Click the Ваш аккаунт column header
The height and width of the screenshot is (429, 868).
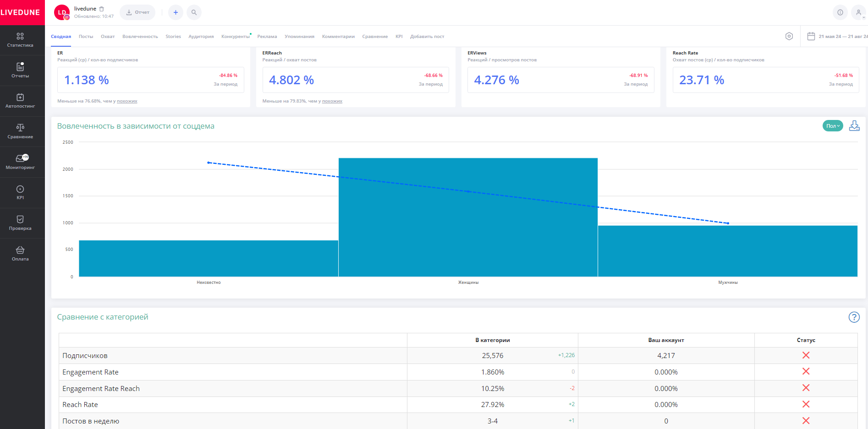point(666,340)
